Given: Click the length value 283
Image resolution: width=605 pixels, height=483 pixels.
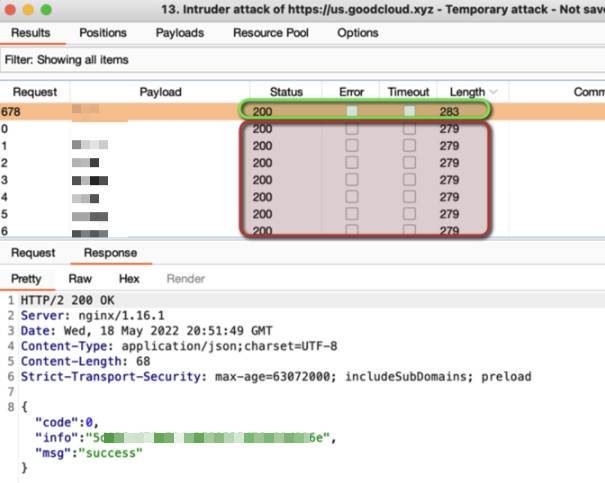Looking at the screenshot, I should tap(449, 111).
